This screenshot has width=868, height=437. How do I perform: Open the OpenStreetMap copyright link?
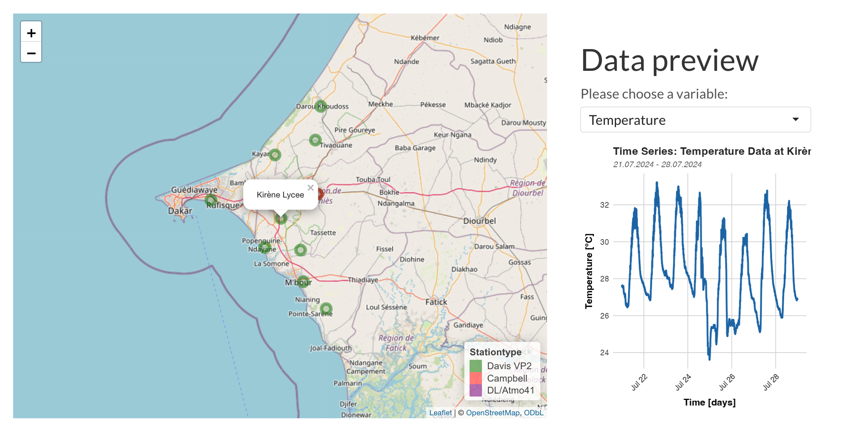(492, 413)
